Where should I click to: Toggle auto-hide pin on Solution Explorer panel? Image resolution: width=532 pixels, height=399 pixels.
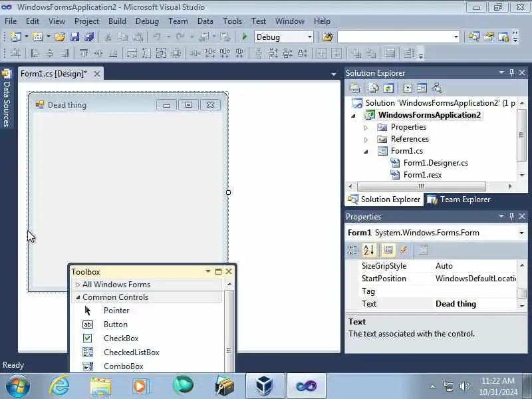pos(512,72)
